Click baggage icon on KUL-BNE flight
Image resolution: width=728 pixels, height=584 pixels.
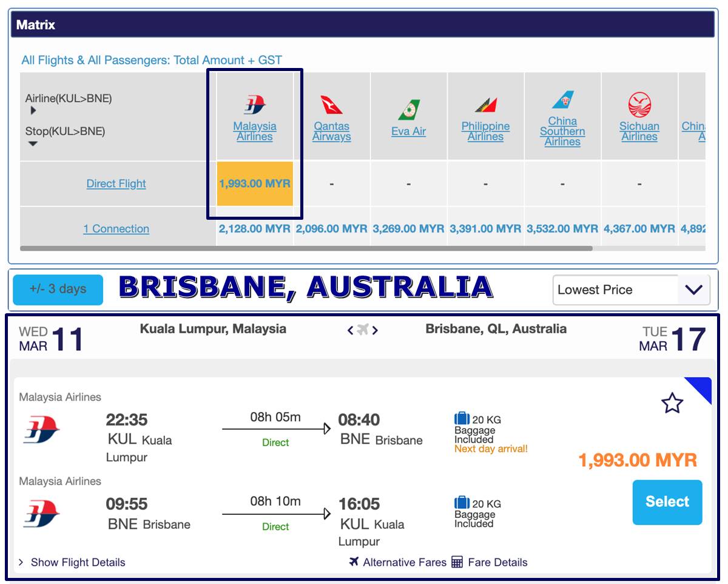click(x=462, y=419)
